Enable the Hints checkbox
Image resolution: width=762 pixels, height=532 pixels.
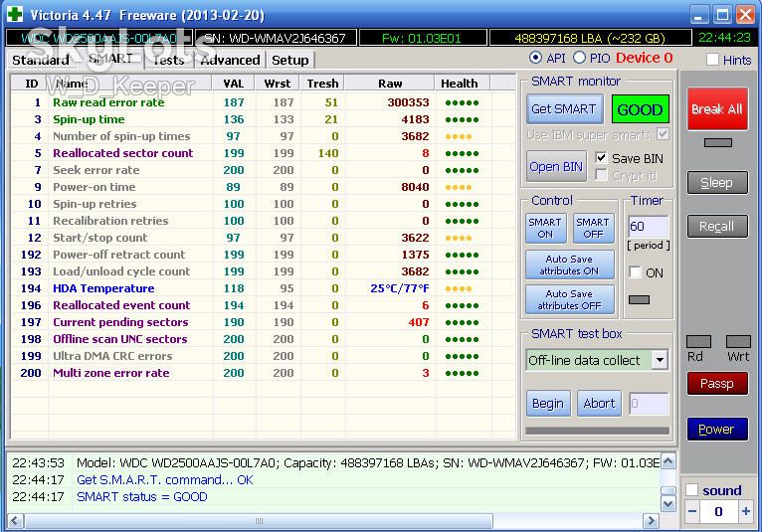click(x=712, y=60)
